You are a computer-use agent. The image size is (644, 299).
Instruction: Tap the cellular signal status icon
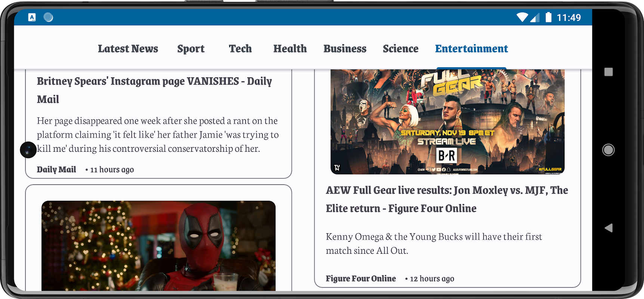[535, 17]
